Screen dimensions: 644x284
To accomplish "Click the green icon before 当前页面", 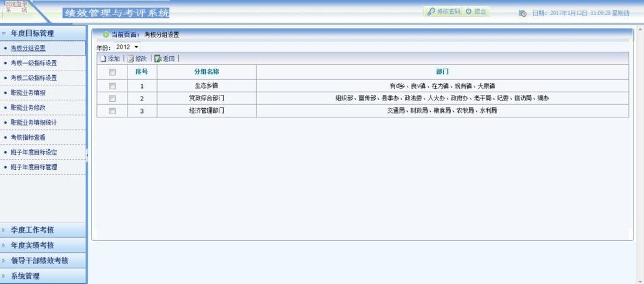I will tap(106, 35).
